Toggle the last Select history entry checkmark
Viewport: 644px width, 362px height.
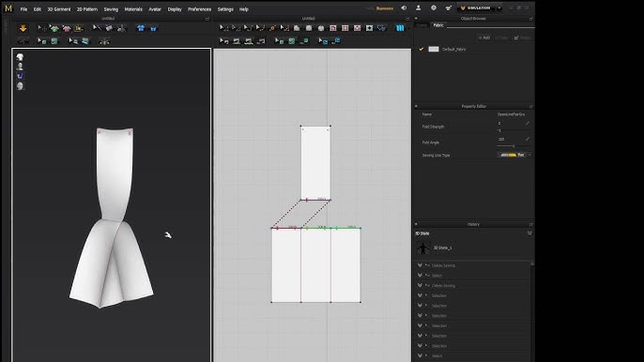click(x=420, y=355)
